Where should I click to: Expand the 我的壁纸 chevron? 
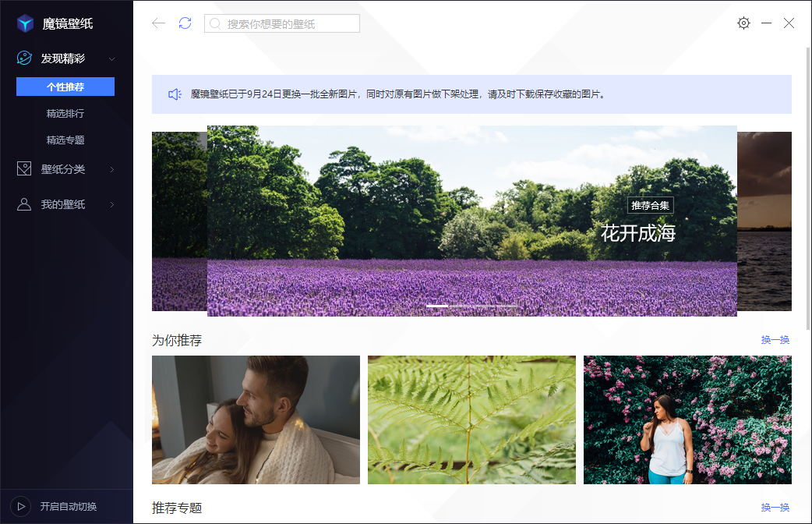112,205
